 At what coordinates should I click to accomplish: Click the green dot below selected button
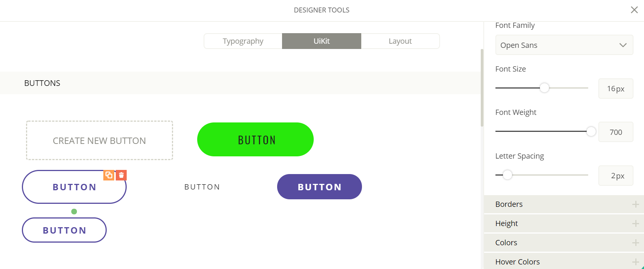click(x=74, y=212)
